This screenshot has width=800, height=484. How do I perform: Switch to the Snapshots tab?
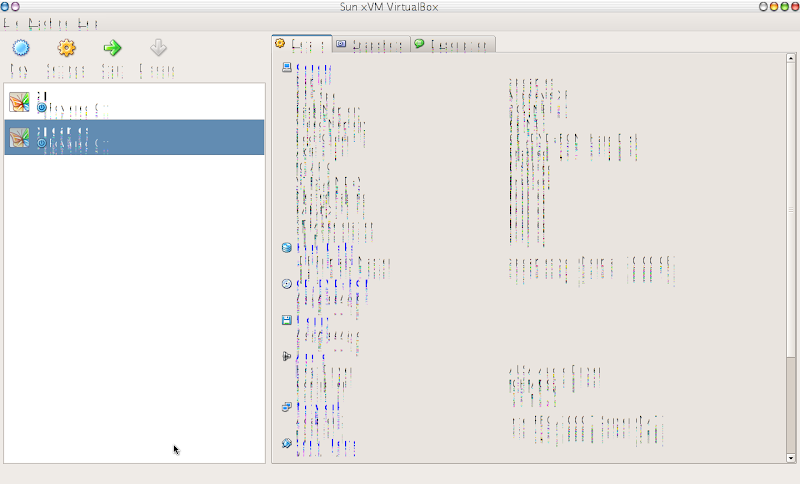371,44
